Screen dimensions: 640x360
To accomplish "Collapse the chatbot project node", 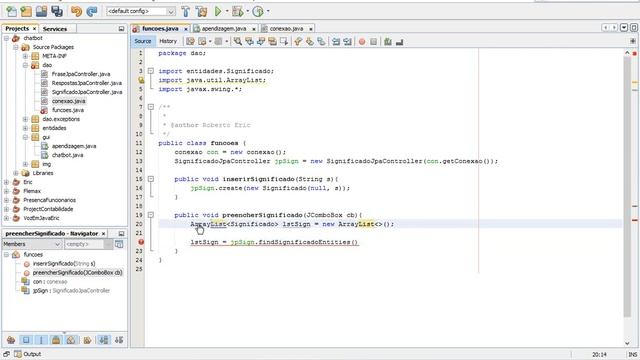I will tap(7, 38).
